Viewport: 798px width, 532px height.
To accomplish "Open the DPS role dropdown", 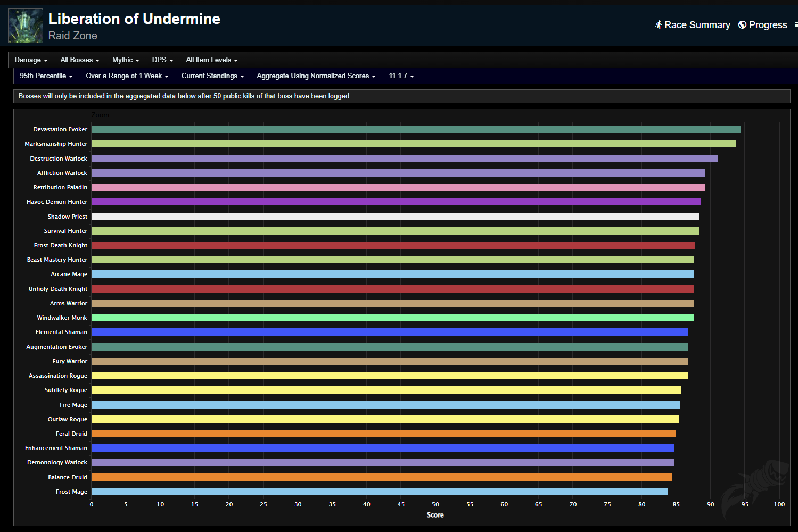I will click(x=162, y=60).
